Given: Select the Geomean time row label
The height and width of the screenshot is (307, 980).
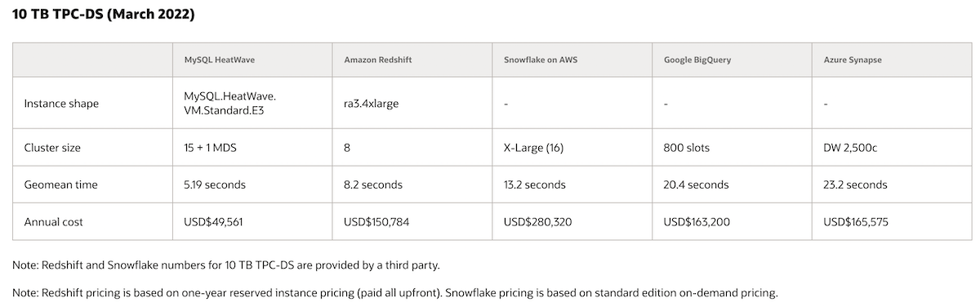Looking at the screenshot, I should tap(60, 185).
